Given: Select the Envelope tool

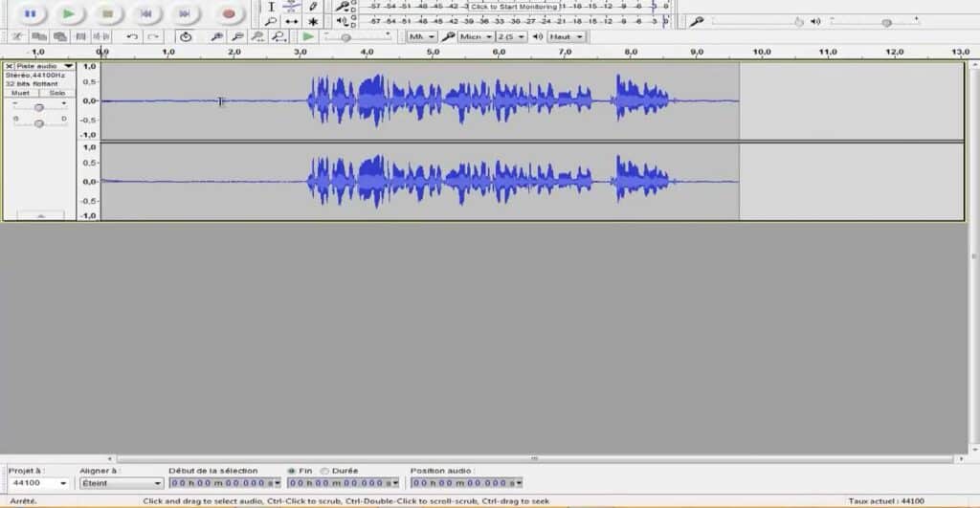Looking at the screenshot, I should (291, 7).
